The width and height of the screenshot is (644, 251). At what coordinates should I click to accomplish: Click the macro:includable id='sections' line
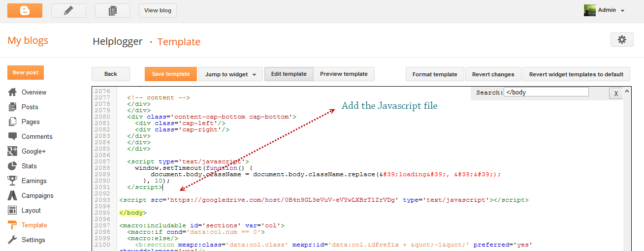click(202, 225)
